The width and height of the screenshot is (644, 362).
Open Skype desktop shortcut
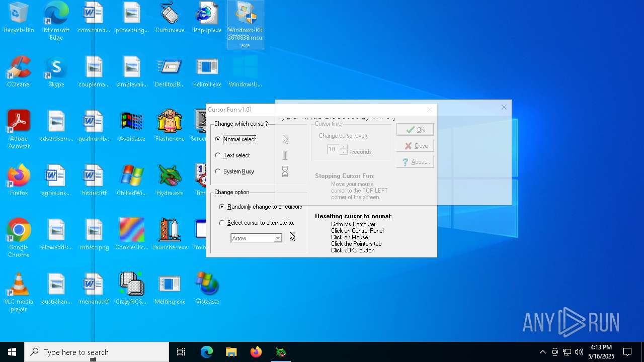click(56, 72)
